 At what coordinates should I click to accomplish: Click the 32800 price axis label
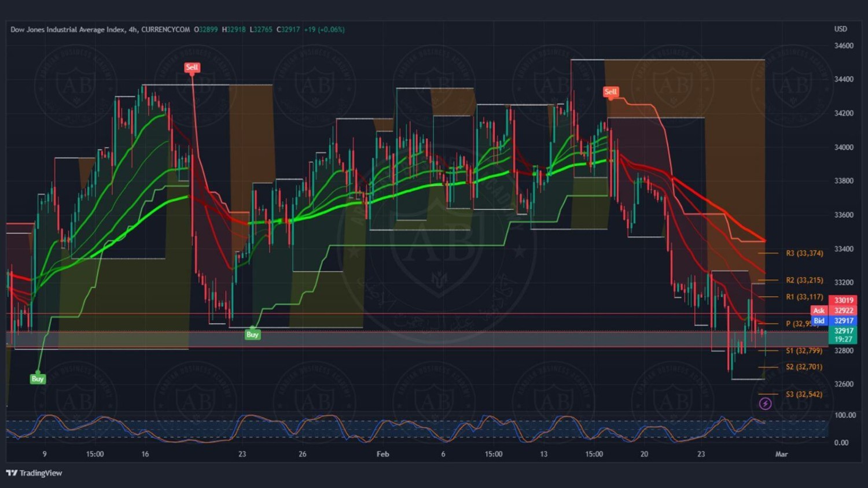coord(843,350)
